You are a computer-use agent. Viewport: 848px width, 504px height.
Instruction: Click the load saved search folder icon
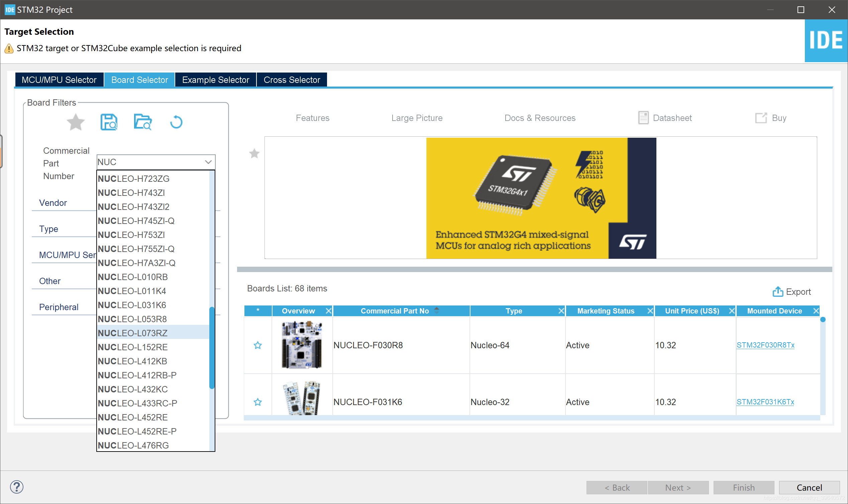click(142, 122)
